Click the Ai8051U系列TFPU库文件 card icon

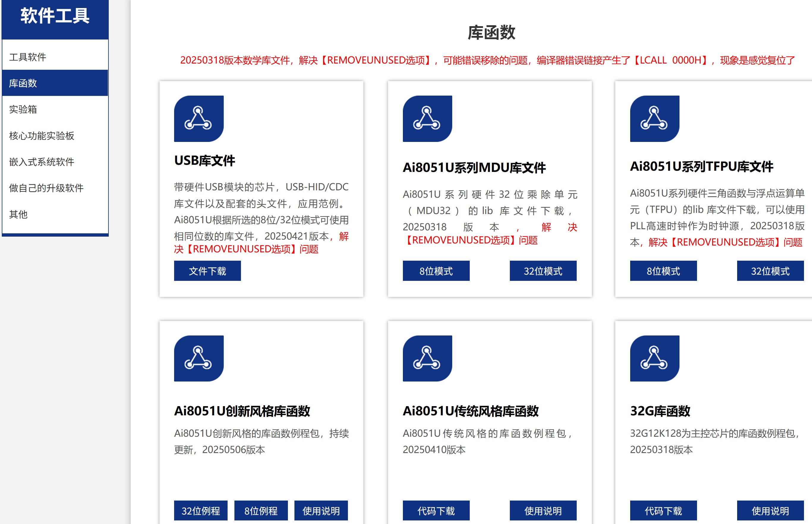[654, 118]
